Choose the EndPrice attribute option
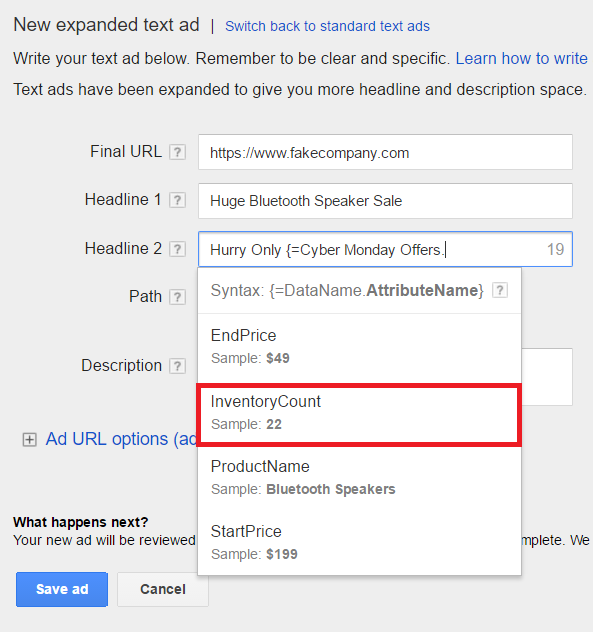593x632 pixels. click(x=359, y=347)
